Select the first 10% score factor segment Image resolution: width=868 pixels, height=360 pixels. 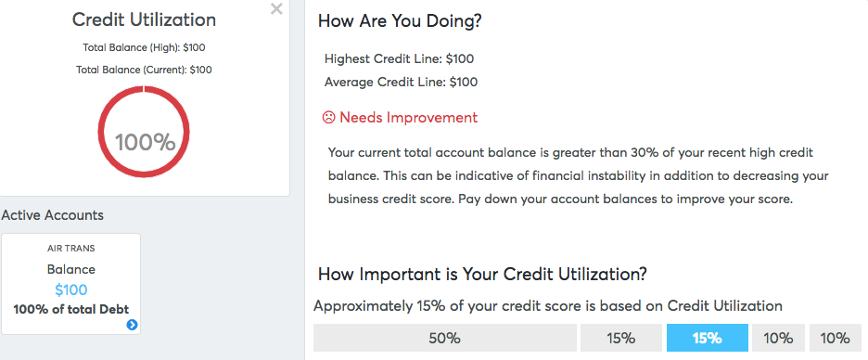[x=778, y=338]
